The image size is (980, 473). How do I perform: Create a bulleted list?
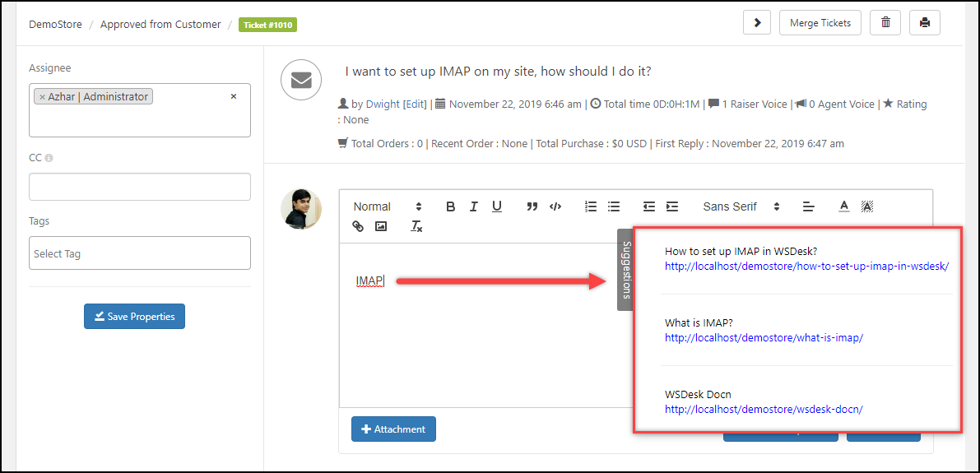[x=614, y=206]
